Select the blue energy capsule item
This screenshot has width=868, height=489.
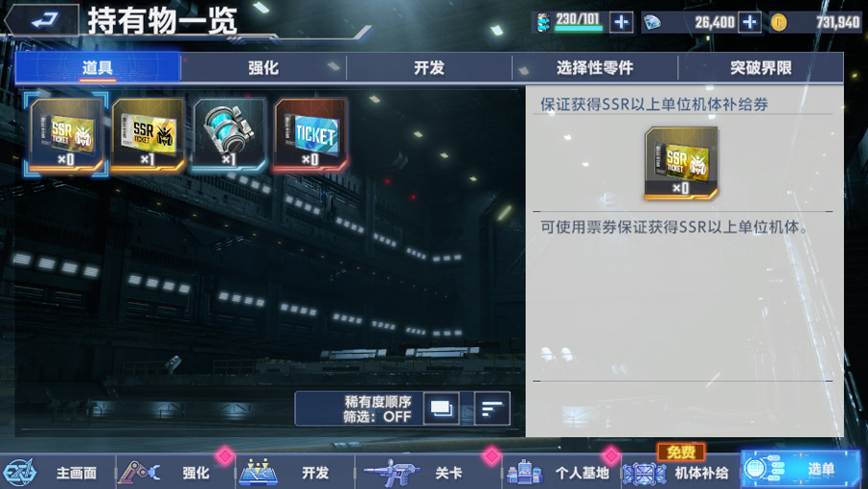(x=230, y=135)
